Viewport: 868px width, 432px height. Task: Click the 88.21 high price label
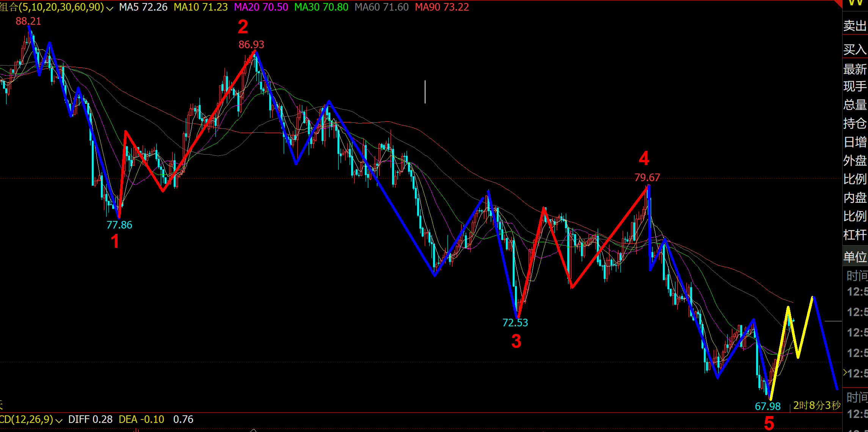28,21
